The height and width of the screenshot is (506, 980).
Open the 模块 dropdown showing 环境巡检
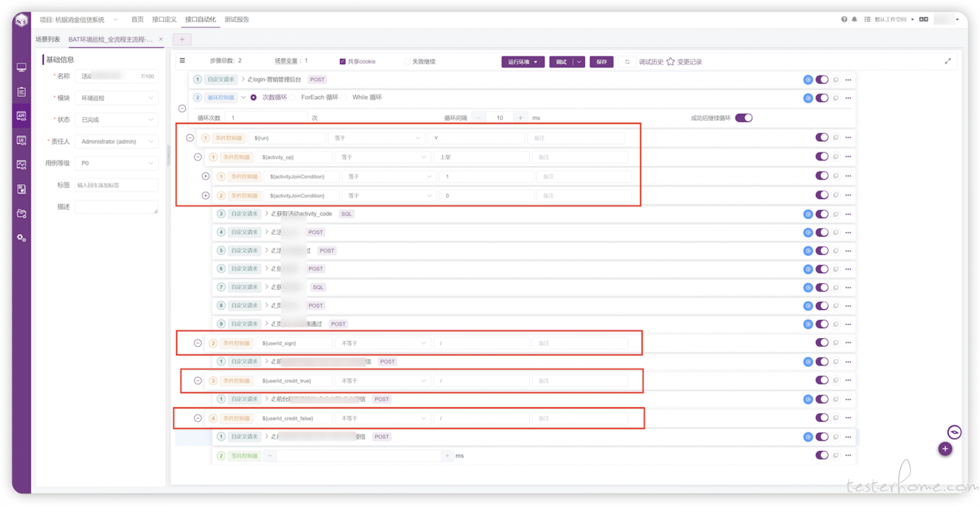click(x=116, y=98)
